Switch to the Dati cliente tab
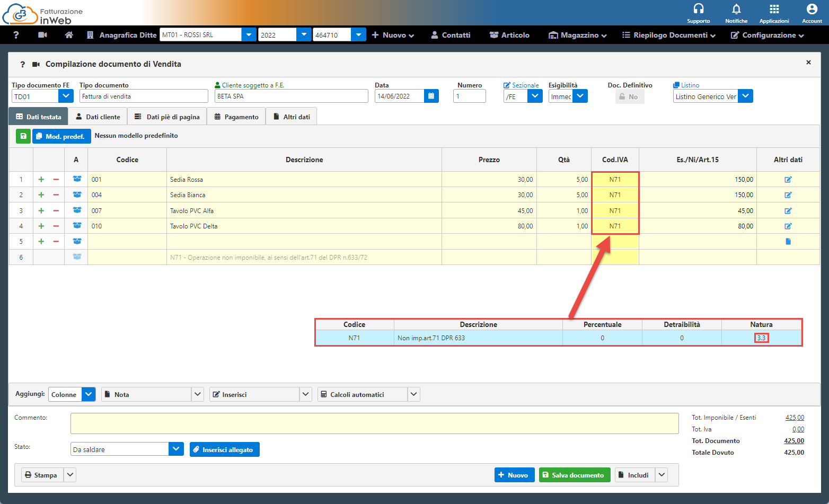Viewport: 829px width, 504px height. [x=98, y=117]
